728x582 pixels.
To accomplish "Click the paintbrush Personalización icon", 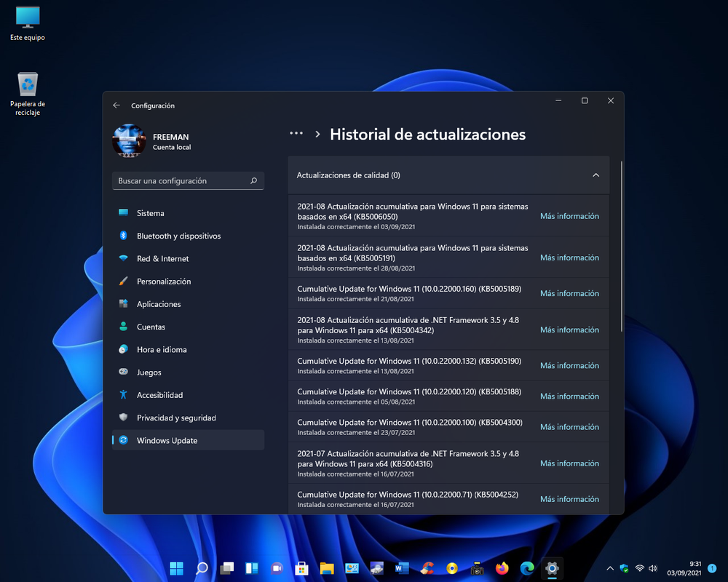I will point(123,281).
